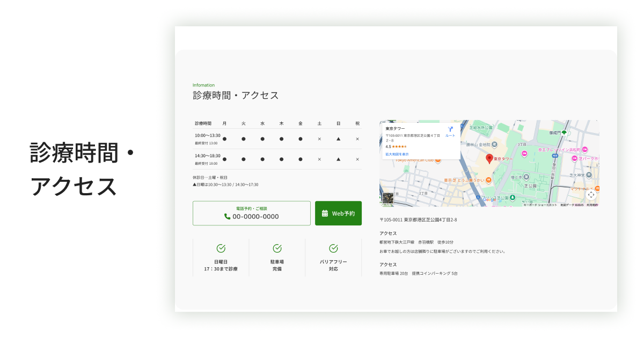The width and height of the screenshot is (644, 338).
Task: Click the checkmark icon above バリアフリー対応
Action: pyautogui.click(x=334, y=248)
